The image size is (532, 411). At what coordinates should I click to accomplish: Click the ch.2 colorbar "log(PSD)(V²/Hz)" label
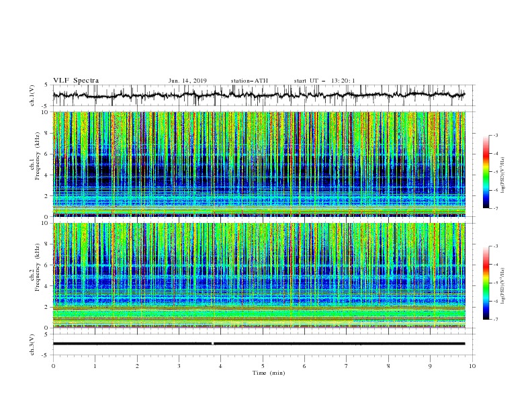(x=503, y=285)
